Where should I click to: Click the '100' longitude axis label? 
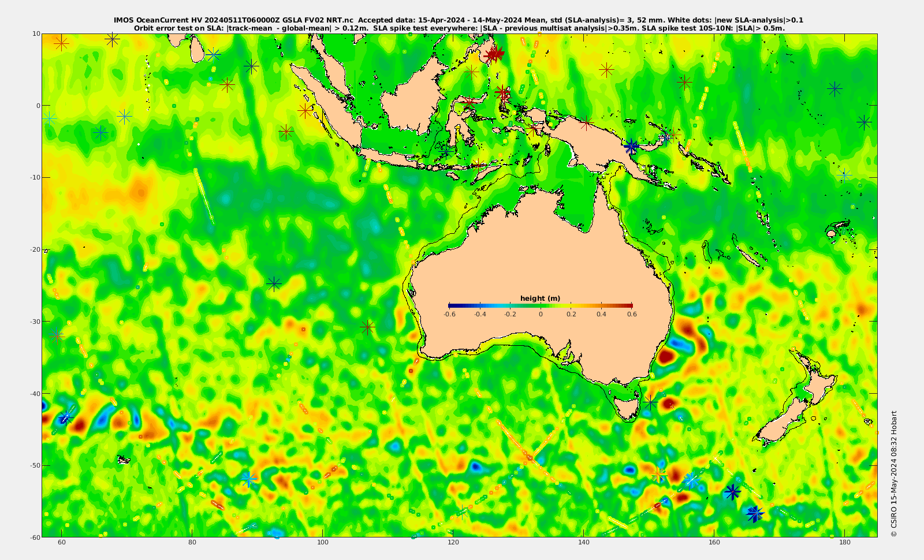tap(323, 543)
